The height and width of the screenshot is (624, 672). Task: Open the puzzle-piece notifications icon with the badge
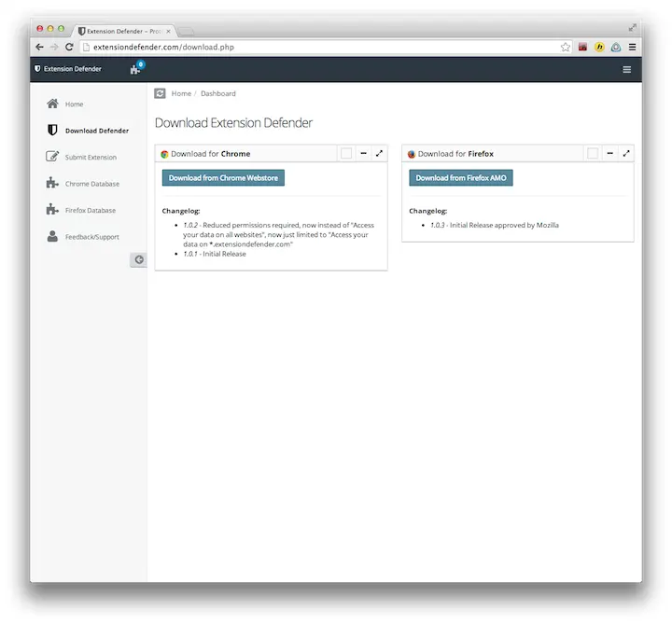point(136,68)
